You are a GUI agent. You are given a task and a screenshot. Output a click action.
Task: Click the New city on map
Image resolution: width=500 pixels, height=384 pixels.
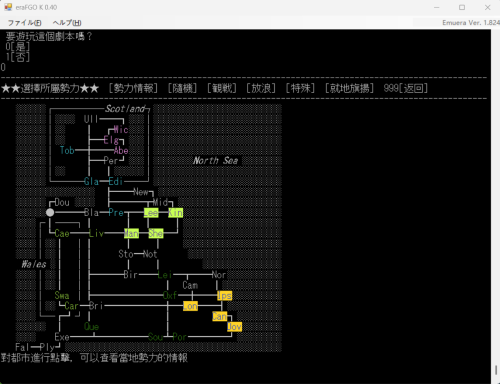pyautogui.click(x=140, y=192)
